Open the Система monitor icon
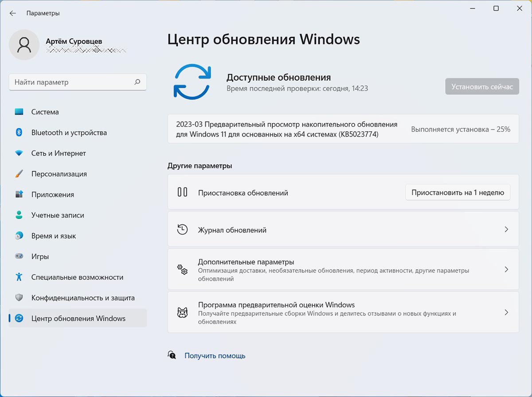Image resolution: width=532 pixels, height=397 pixels. [19, 112]
